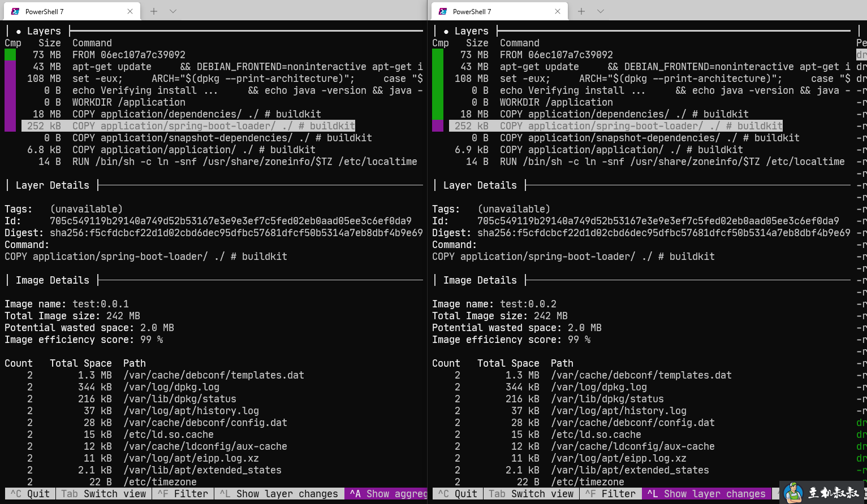Select apt-get update layer in left window
Viewport: 867px width, 504px height.
[222, 67]
